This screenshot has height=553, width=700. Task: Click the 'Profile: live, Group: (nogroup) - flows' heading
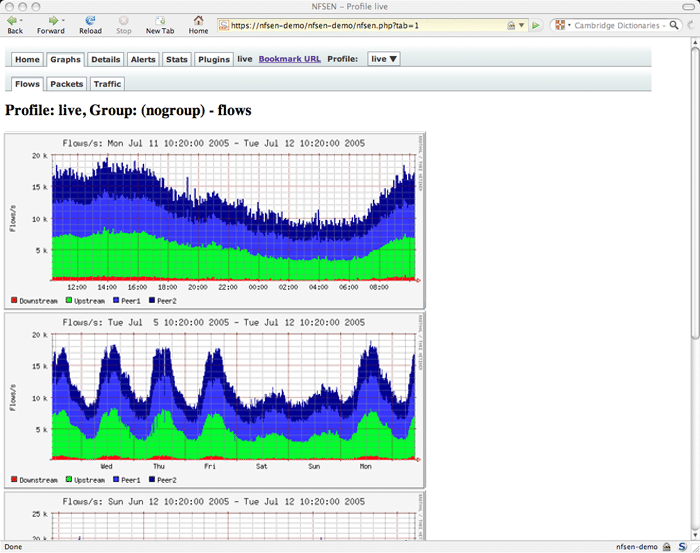[x=128, y=110]
